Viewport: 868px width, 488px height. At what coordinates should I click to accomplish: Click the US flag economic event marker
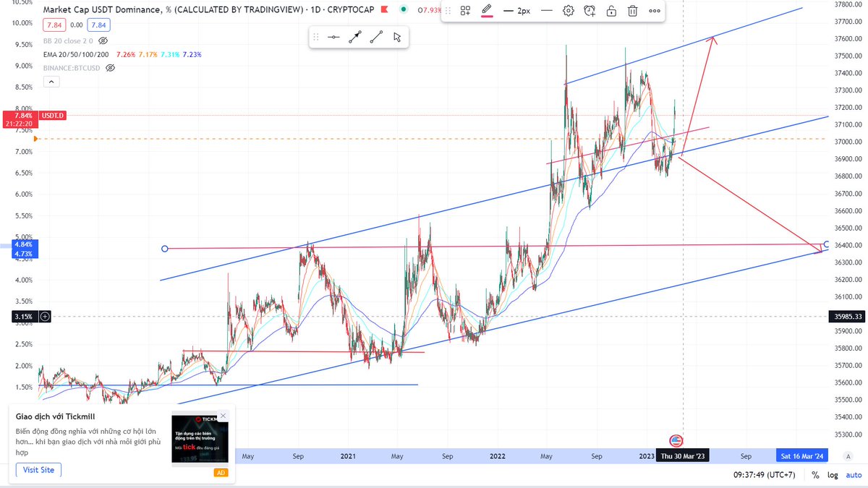tap(676, 440)
